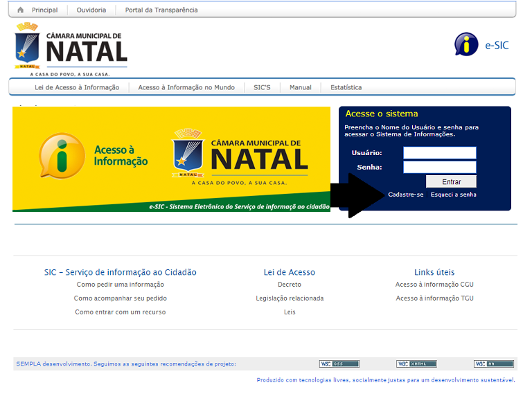Focus the Senha password field

440,167
